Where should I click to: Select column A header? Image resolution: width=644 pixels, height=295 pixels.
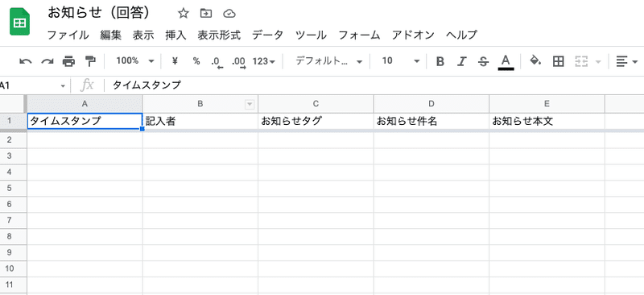[x=85, y=104]
